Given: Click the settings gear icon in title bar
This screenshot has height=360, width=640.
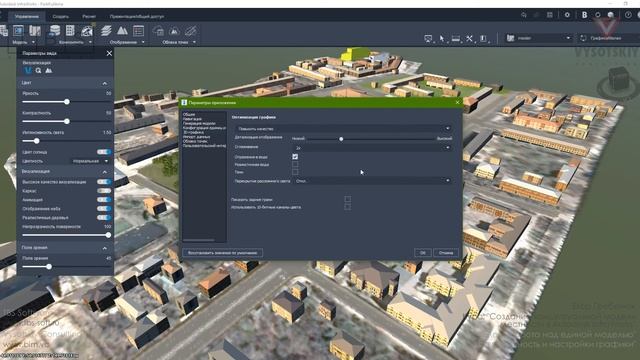Looking at the screenshot, I should pyautogui.click(x=567, y=15).
